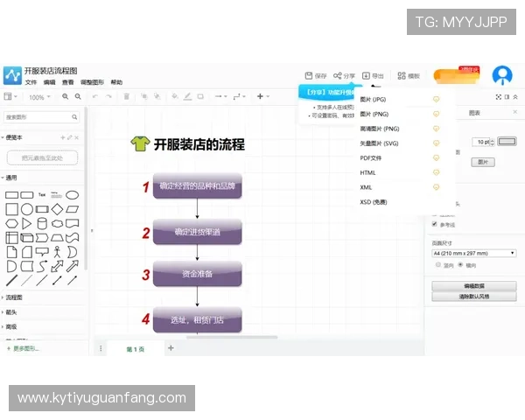This screenshot has width=525, height=420.
Task: Select the circle shape in the shape palette
Action: click(27, 209)
